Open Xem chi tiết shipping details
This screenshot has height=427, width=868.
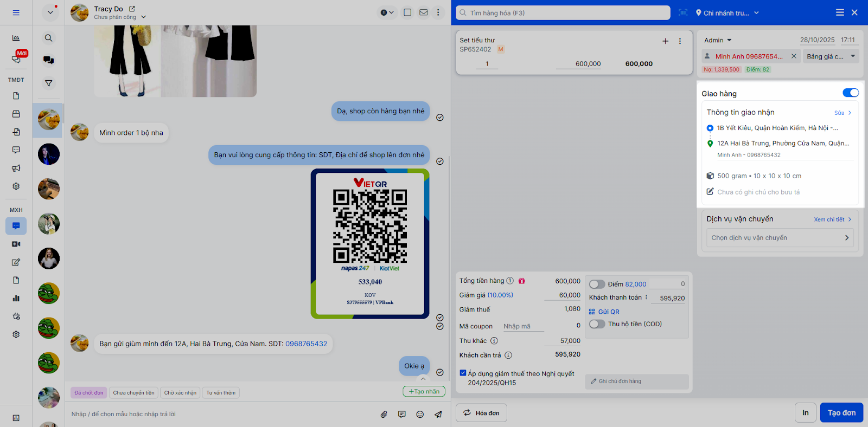click(833, 219)
